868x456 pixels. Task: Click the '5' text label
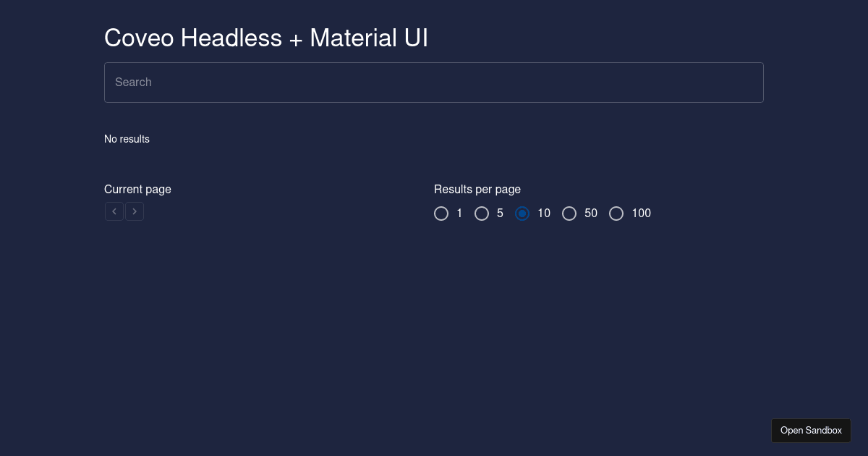(x=500, y=213)
